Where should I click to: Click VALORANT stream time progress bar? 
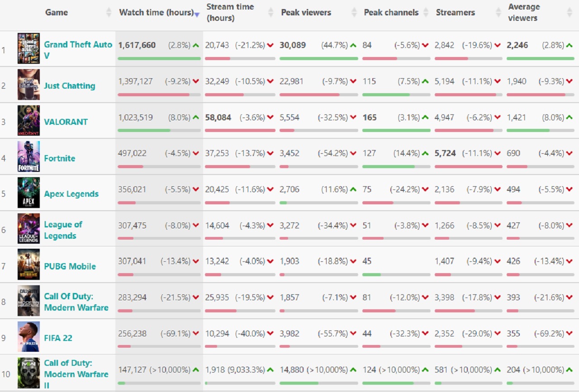240,130
